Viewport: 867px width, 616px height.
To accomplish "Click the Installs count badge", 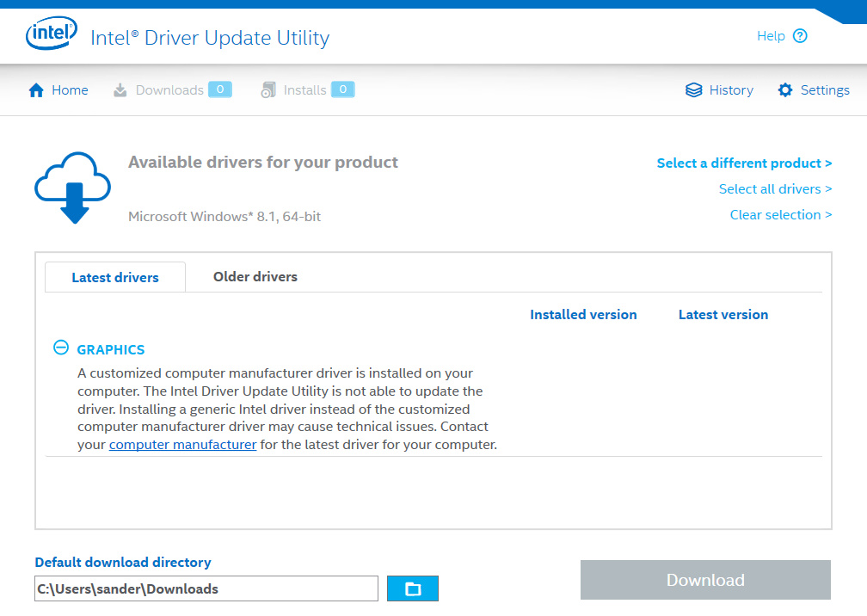I will pos(343,89).
